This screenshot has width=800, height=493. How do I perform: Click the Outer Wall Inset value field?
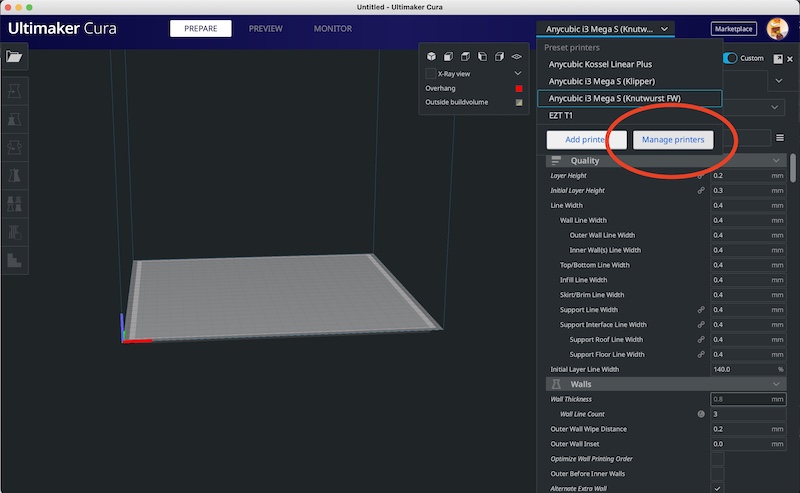[x=748, y=444]
